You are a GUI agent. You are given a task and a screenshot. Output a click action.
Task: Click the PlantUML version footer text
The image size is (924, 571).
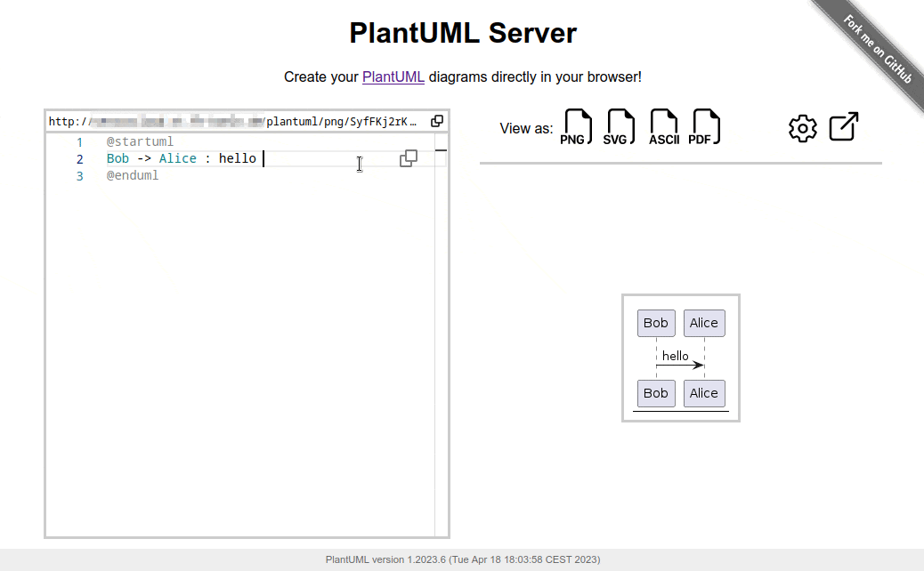tap(463, 559)
